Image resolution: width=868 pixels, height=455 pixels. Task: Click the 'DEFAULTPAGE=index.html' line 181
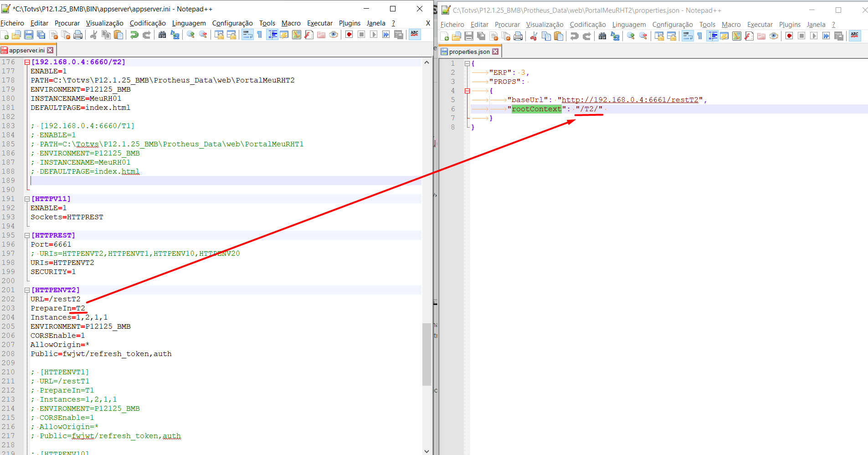click(x=81, y=108)
